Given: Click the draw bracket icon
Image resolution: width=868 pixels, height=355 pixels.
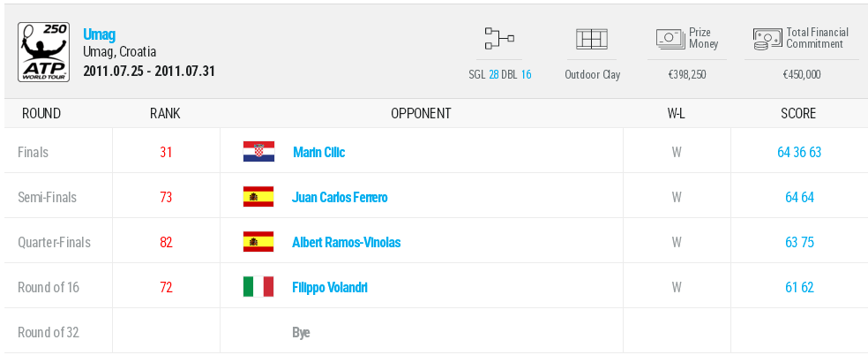Looking at the screenshot, I should coord(499,39).
